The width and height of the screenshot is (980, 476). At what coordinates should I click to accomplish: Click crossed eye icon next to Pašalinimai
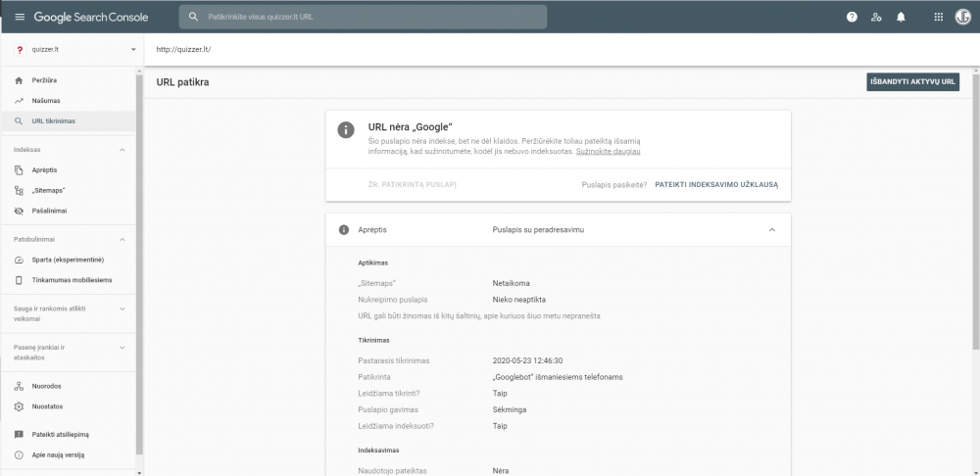(x=19, y=212)
